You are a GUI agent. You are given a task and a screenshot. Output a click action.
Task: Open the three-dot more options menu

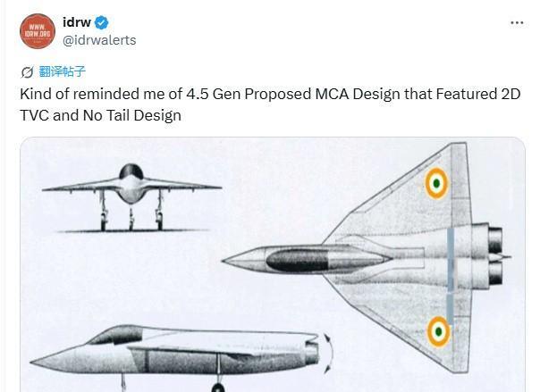(x=517, y=22)
